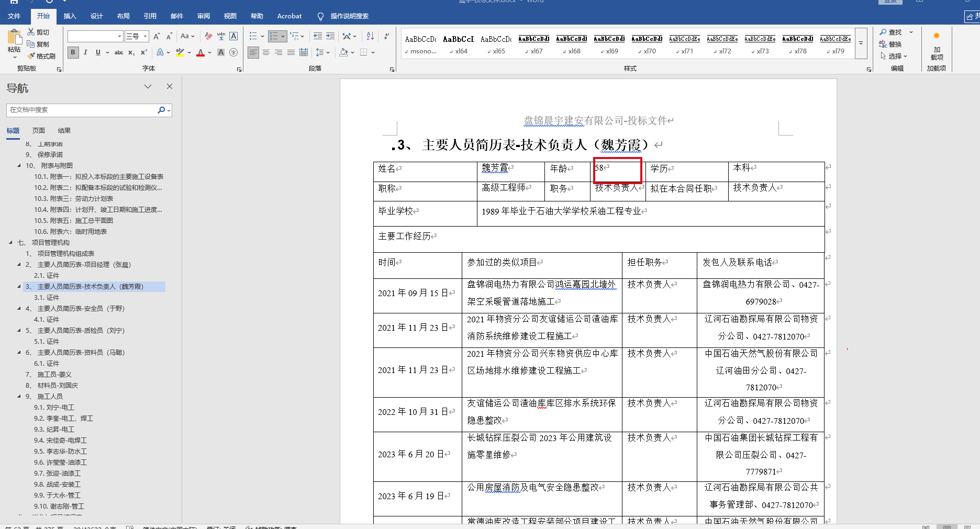Close the navigation pane
Image resolution: width=980 pixels, height=529 pixels.
(x=170, y=87)
